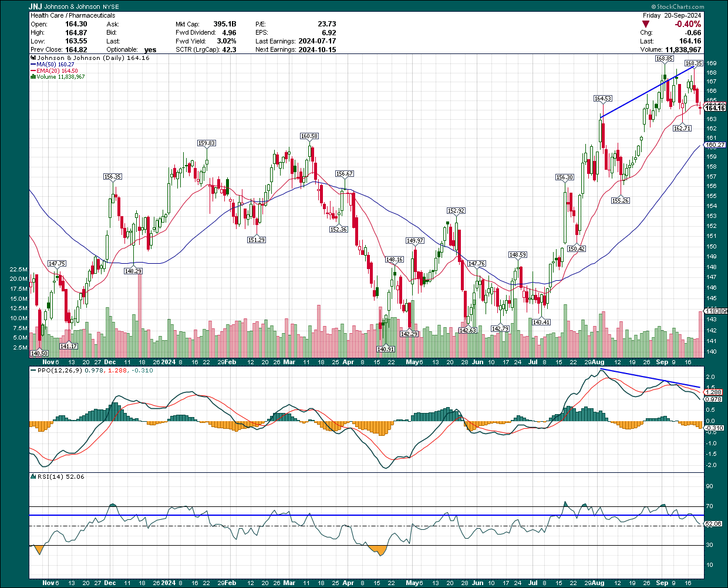Click the Last Earnings date 2024-07-17
Viewport: 728px width, 588px height.
tap(317, 41)
